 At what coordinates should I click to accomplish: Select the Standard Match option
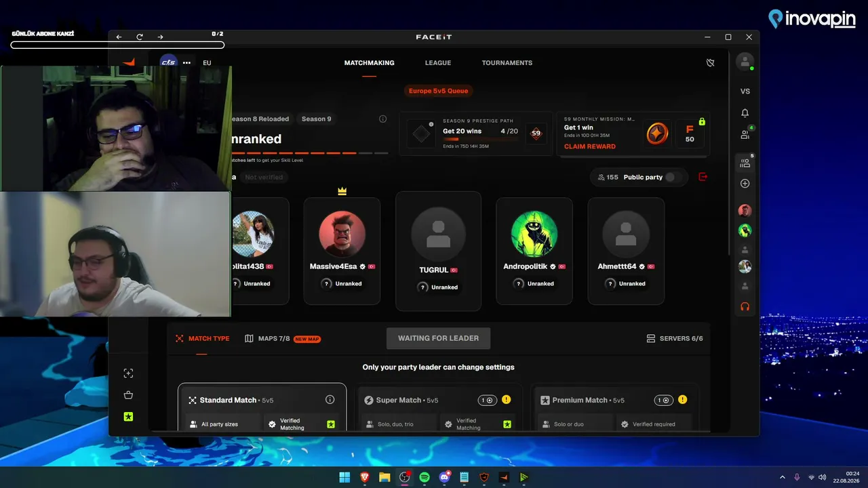[262, 407]
